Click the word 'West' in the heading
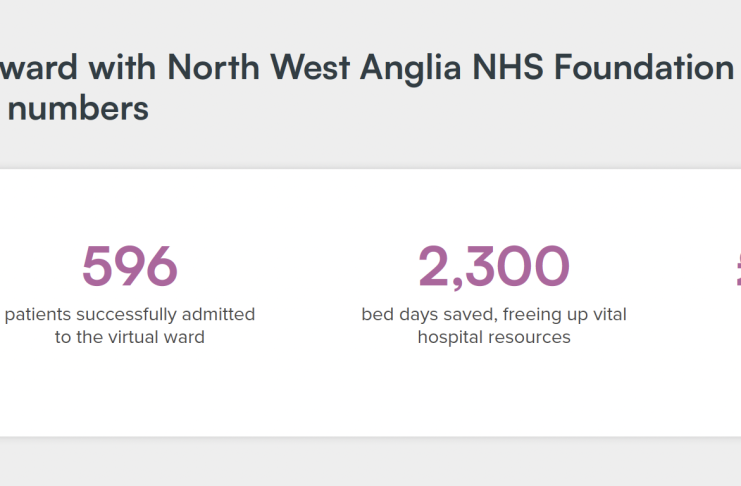Screen dimensions: 741x486 [310, 67]
